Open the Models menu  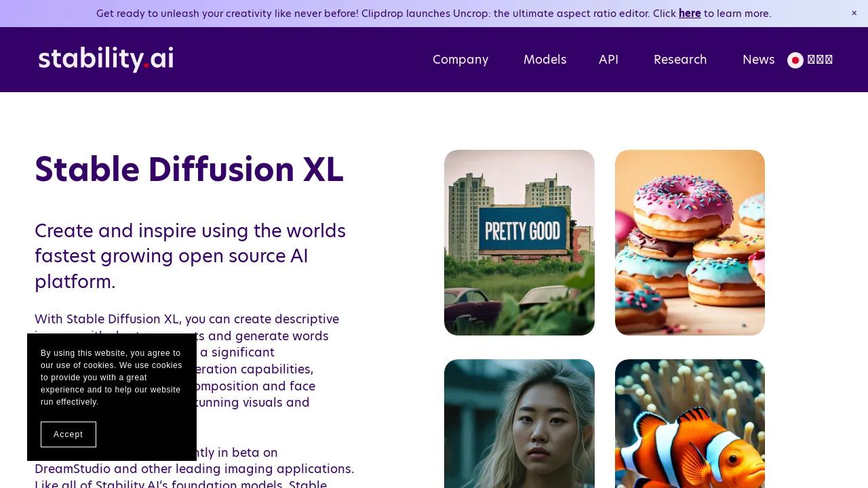coord(545,60)
